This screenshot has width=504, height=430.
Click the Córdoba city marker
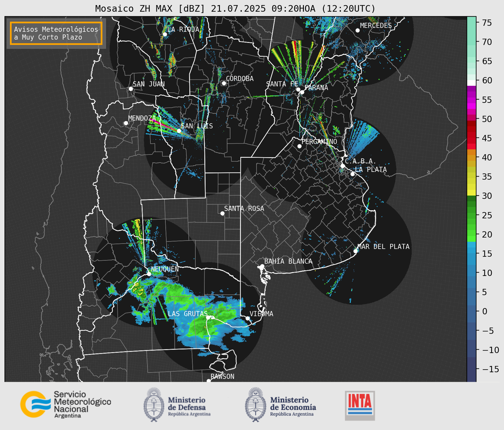click(x=224, y=83)
